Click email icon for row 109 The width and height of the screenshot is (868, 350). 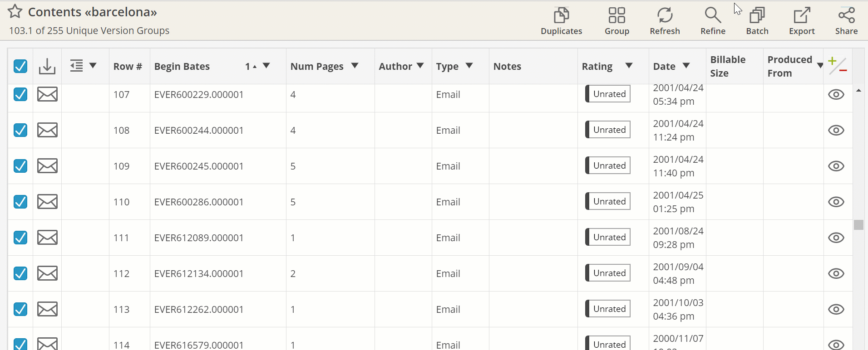(47, 166)
